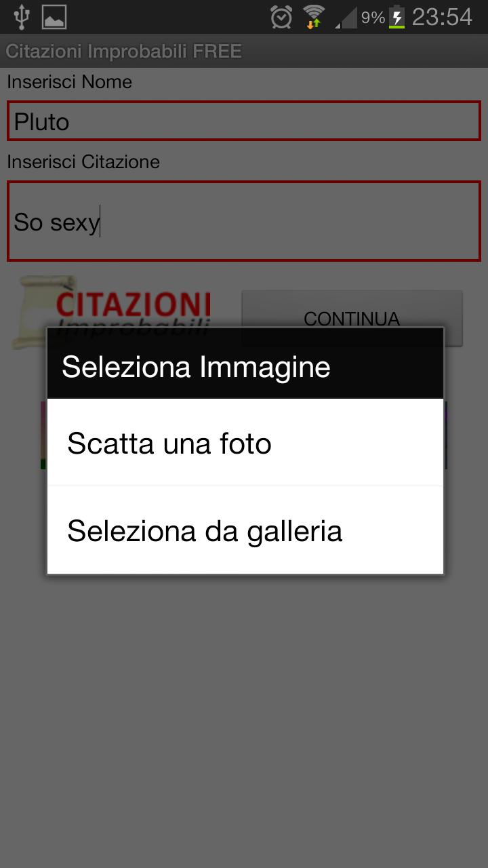Choose Scatta una foto option
The width and height of the screenshot is (488, 868).
pyautogui.click(x=245, y=443)
